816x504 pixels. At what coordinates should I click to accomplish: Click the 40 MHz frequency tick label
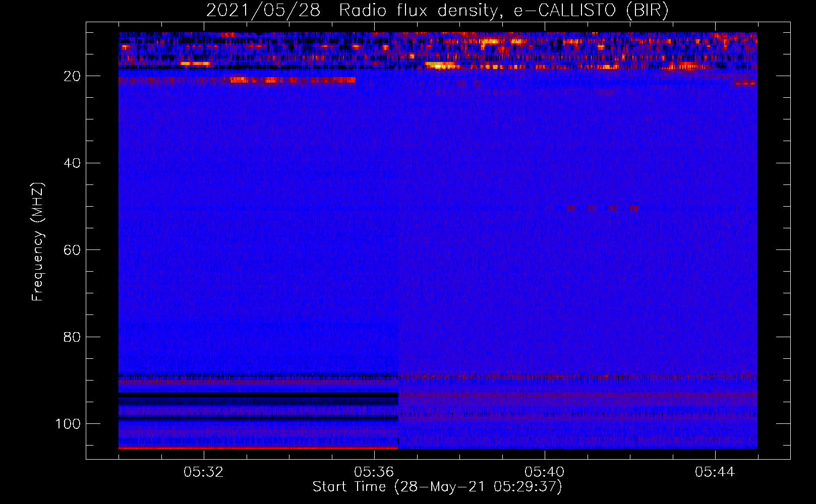click(x=72, y=163)
